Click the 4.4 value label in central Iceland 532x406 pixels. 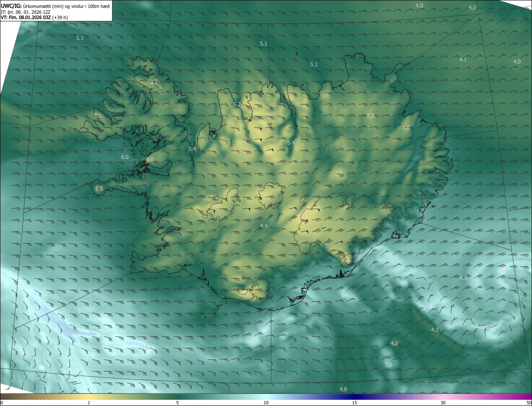coord(264,225)
